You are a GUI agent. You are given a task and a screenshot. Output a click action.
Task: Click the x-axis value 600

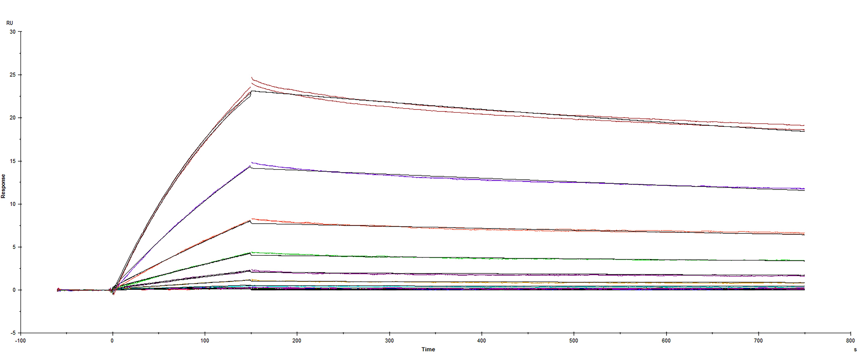pyautogui.click(x=666, y=340)
